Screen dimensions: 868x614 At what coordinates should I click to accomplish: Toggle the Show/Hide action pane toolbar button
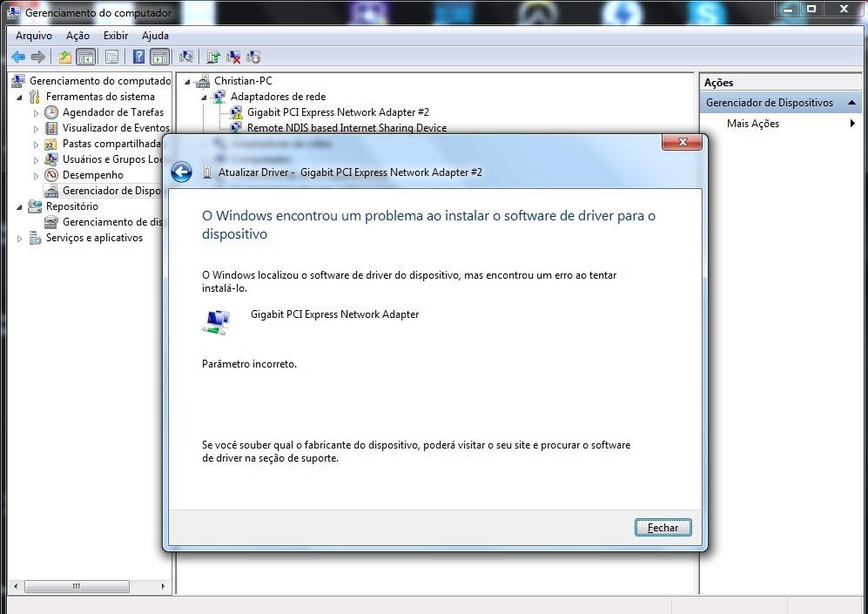tap(159, 57)
